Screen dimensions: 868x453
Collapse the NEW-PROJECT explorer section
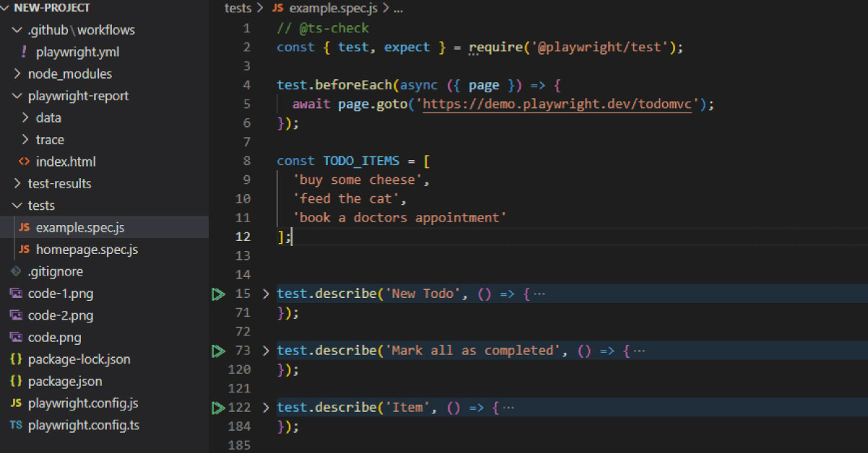(51, 8)
